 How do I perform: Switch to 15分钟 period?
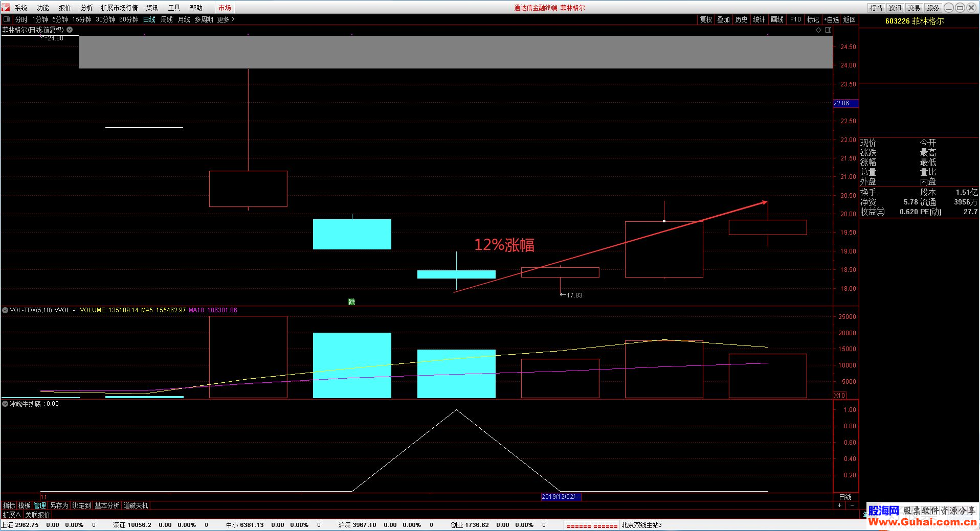click(x=82, y=19)
